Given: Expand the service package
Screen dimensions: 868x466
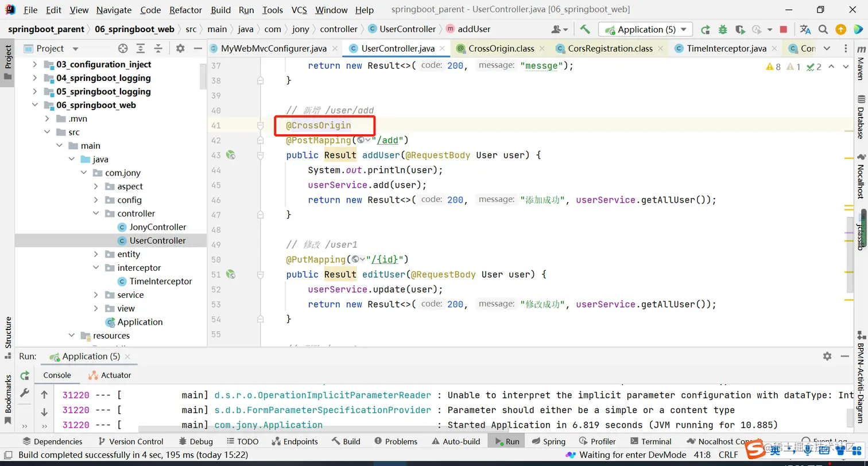Looking at the screenshot, I should click(x=96, y=295).
